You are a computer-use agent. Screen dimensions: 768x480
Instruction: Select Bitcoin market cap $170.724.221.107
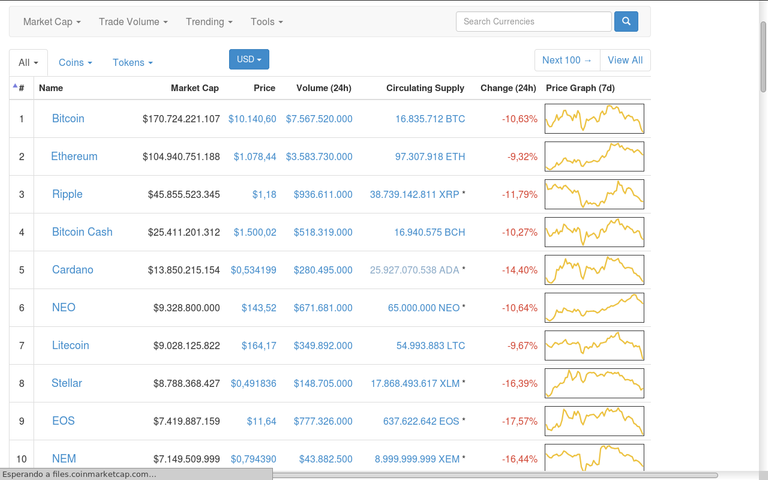[x=181, y=119]
